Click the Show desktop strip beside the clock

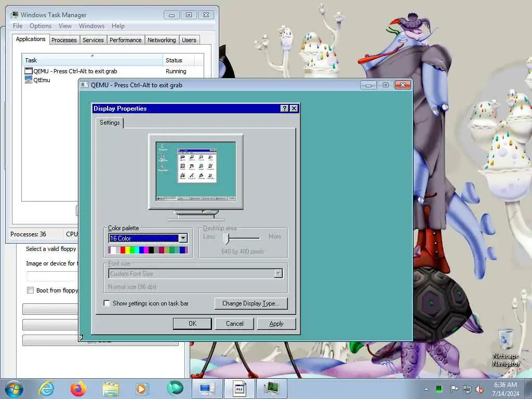click(x=528, y=389)
